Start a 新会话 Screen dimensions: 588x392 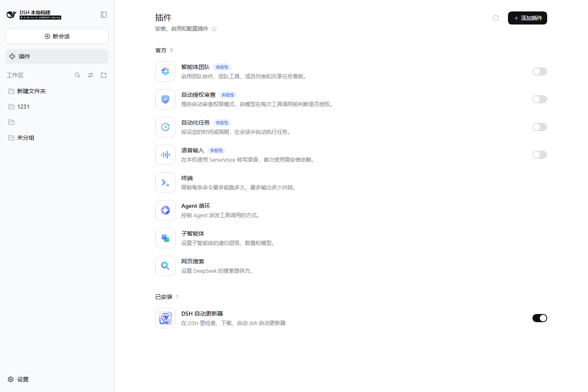point(57,36)
